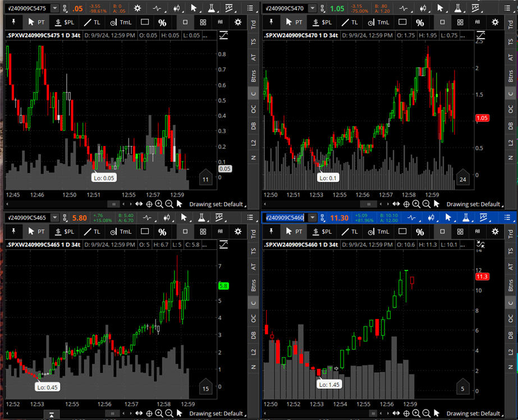This screenshot has height=420, width=518.
Task: Expand symbol dropdown next to 240909C5475
Action: coord(54,8)
